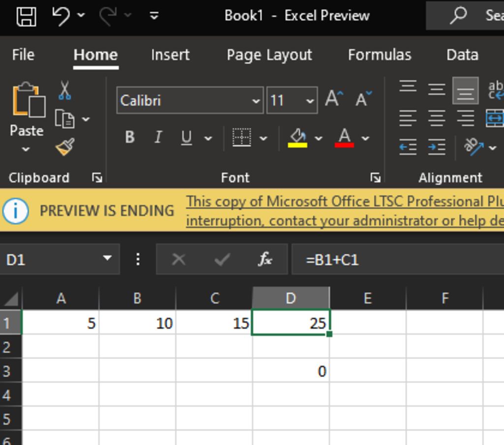Open the Insert tab
504x445 pixels.
[x=170, y=55]
